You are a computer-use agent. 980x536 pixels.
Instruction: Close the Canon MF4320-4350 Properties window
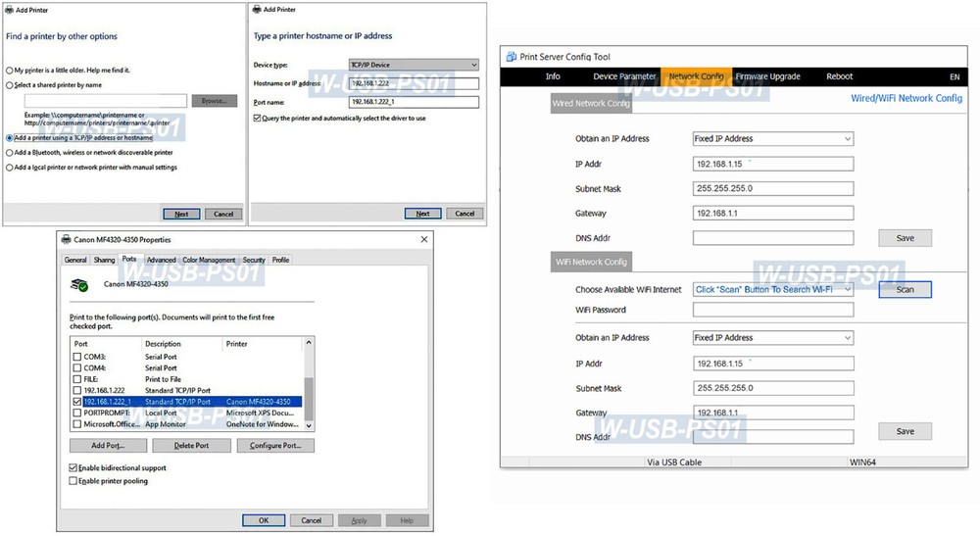423,239
